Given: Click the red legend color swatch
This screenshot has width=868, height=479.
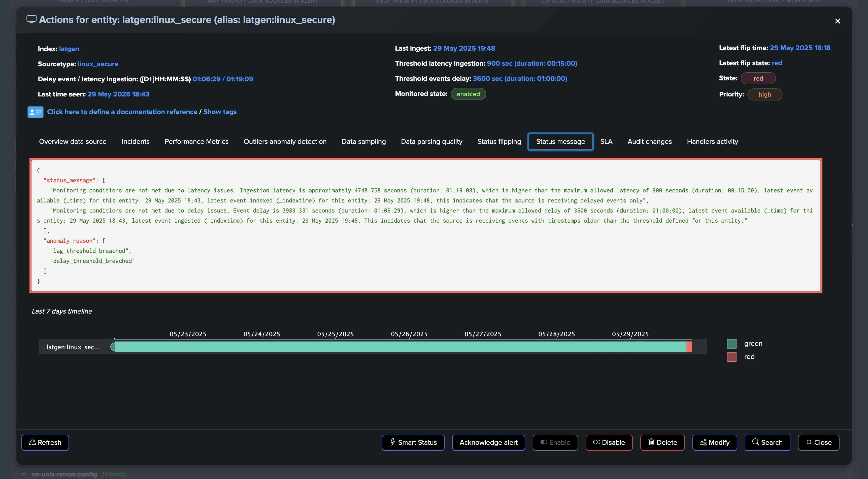Looking at the screenshot, I should [731, 357].
